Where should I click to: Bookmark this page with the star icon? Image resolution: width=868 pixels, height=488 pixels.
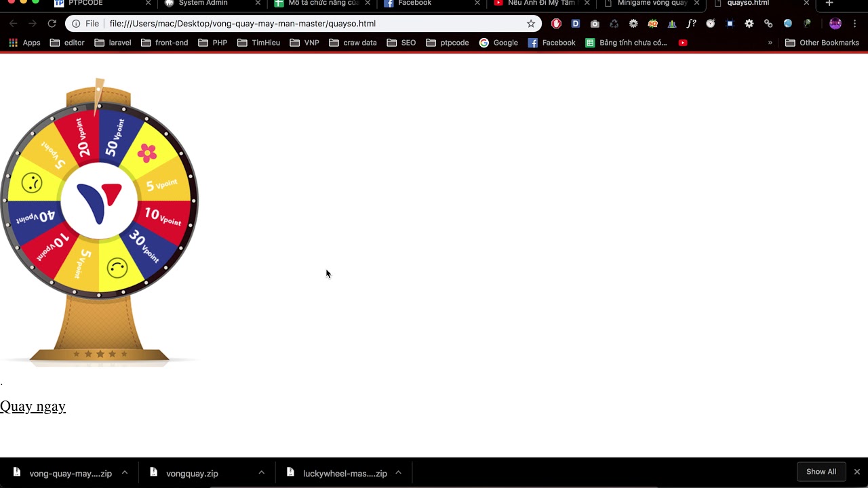531,24
